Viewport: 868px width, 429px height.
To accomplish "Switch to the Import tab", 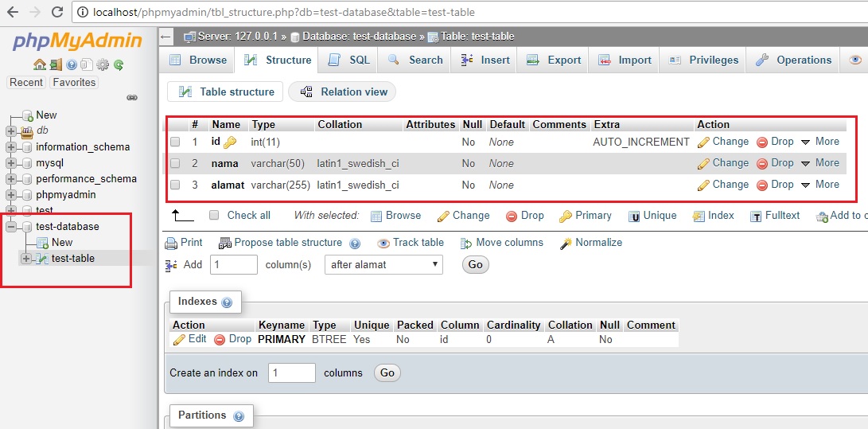I will tap(625, 60).
